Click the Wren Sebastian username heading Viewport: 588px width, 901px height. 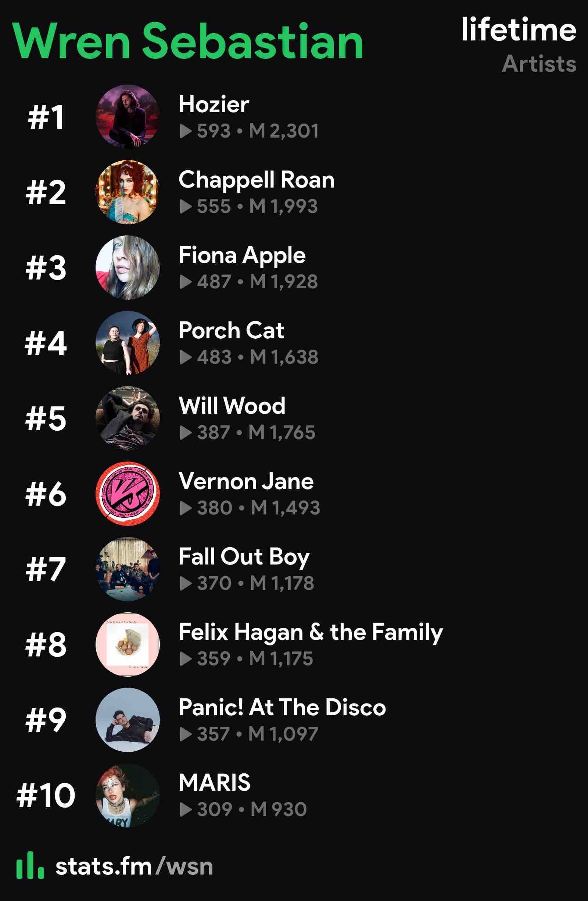point(188,41)
